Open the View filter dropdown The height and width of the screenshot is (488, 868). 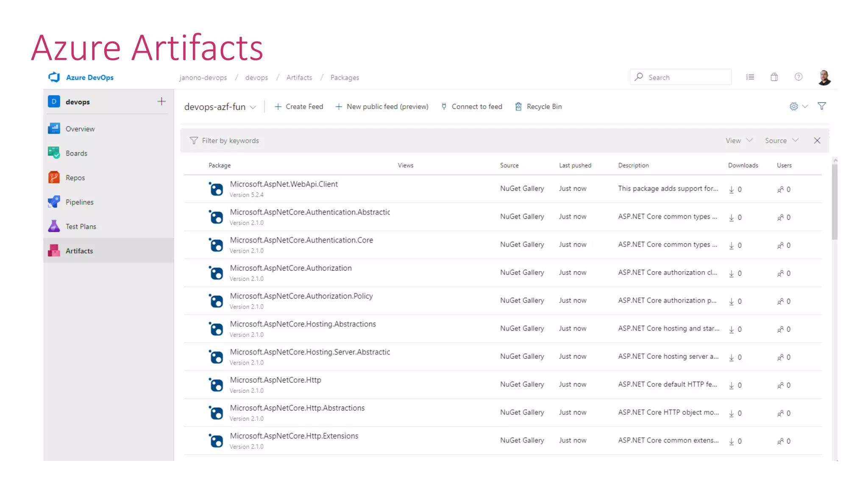coord(738,141)
